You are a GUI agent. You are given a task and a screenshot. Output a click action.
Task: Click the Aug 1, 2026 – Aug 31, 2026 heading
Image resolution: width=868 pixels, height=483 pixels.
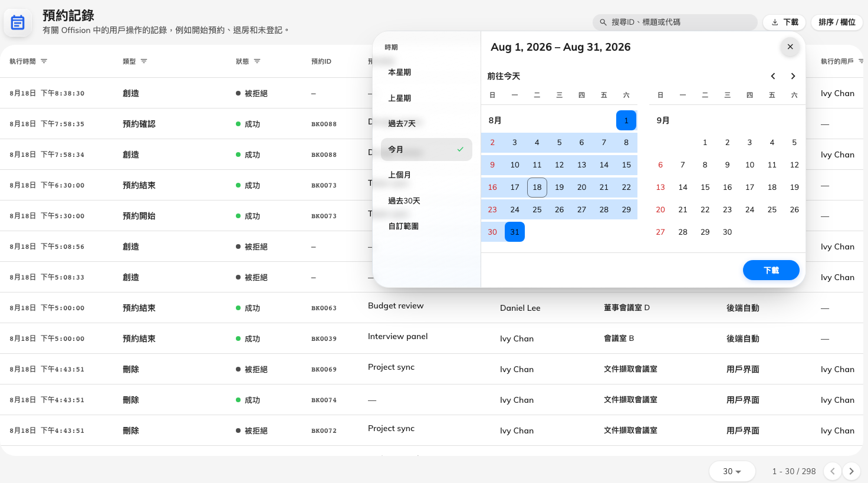point(561,47)
